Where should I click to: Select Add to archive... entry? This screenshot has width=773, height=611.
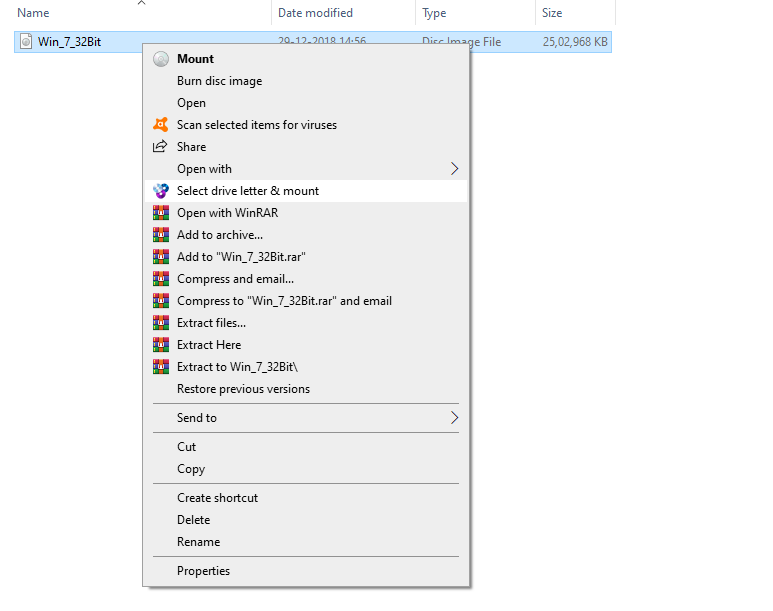point(306,235)
